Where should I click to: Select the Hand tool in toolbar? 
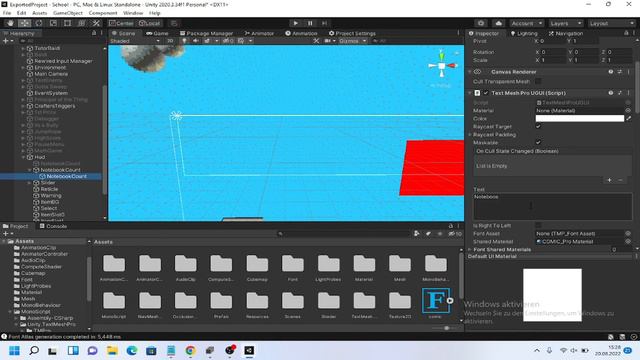10,23
